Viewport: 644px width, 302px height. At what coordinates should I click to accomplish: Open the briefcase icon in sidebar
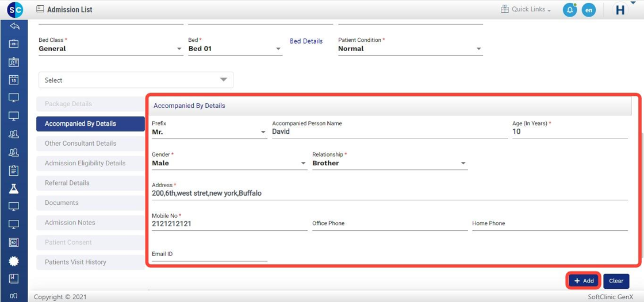(14, 44)
